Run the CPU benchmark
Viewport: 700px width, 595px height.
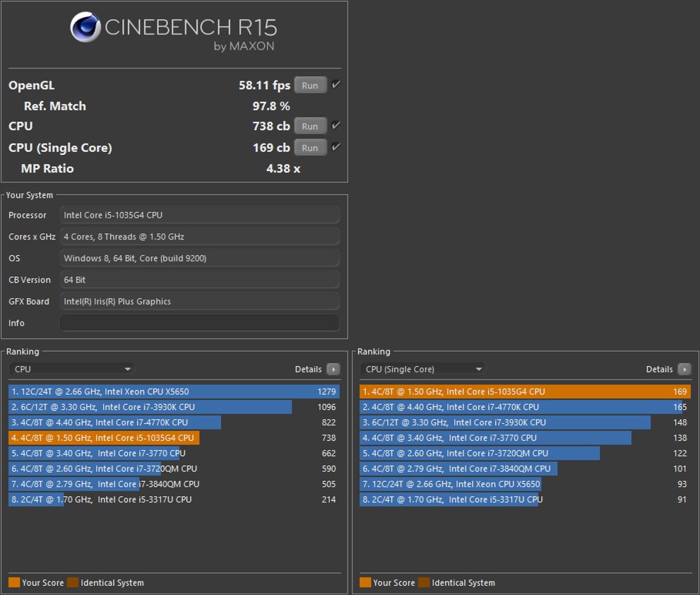pos(310,126)
